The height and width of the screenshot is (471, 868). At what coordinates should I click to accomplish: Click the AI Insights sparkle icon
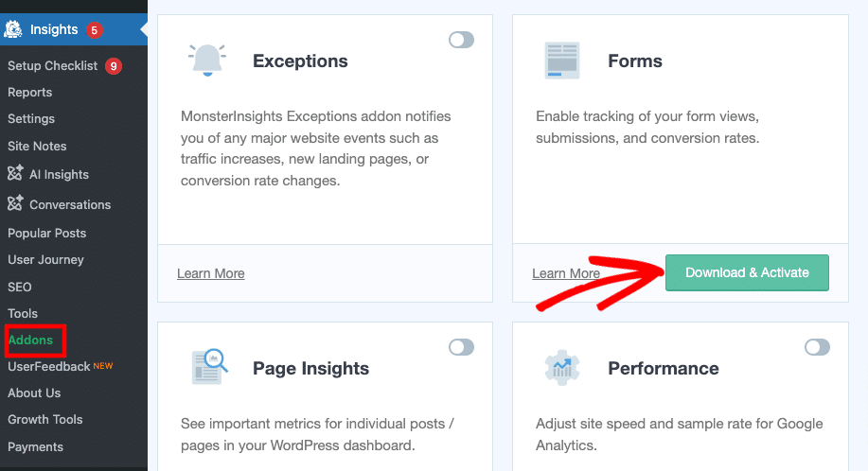15,174
